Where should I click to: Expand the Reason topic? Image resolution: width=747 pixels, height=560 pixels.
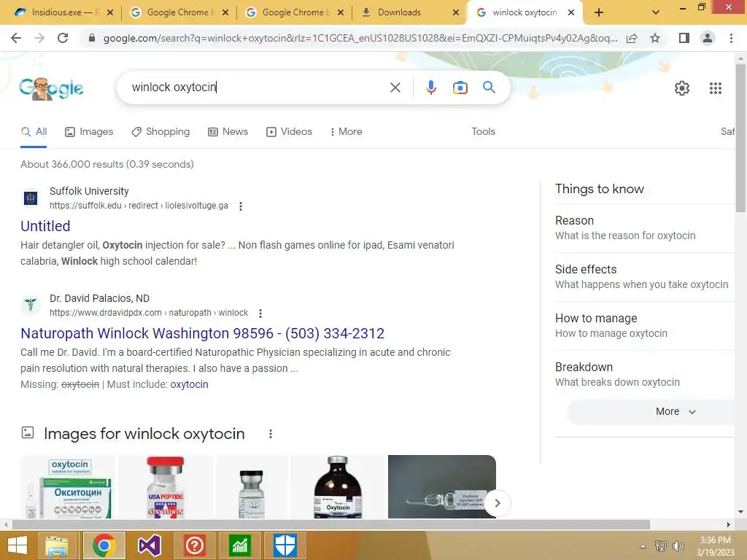click(x=646, y=227)
